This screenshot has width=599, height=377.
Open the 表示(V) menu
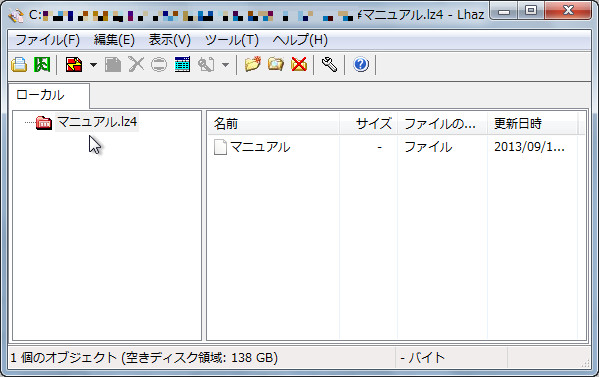[170, 40]
